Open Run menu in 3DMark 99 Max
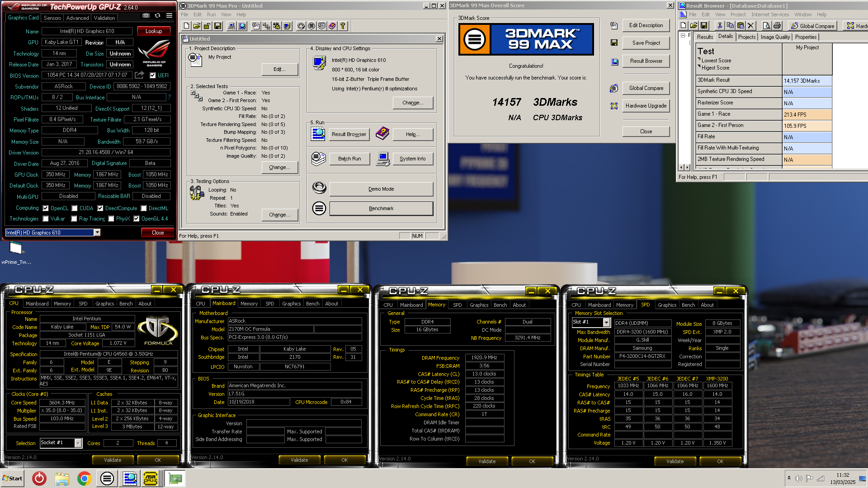Viewport: 868px width, 488px height. [211, 14]
